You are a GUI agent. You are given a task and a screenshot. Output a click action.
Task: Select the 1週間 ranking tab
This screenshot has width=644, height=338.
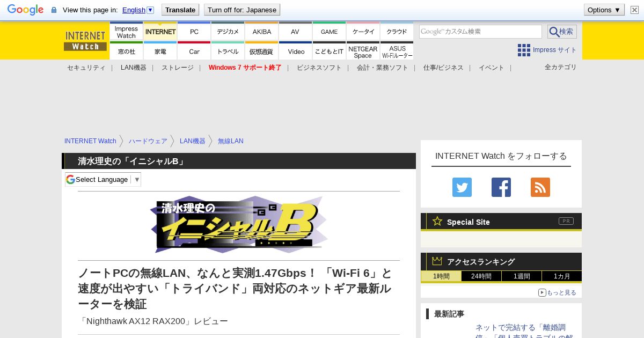pyautogui.click(x=522, y=276)
